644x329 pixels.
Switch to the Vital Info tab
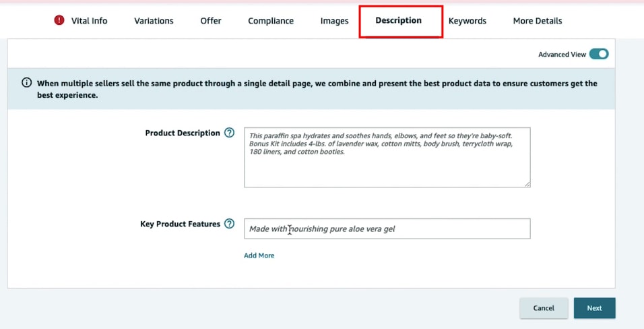pos(89,21)
